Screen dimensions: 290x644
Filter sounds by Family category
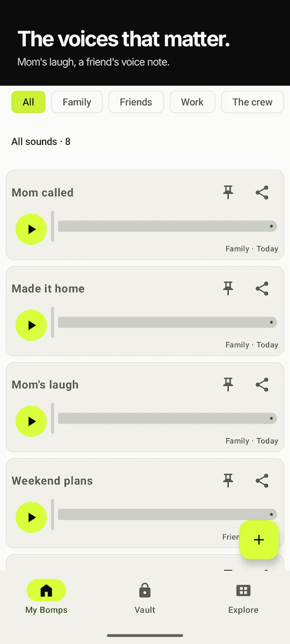77,102
